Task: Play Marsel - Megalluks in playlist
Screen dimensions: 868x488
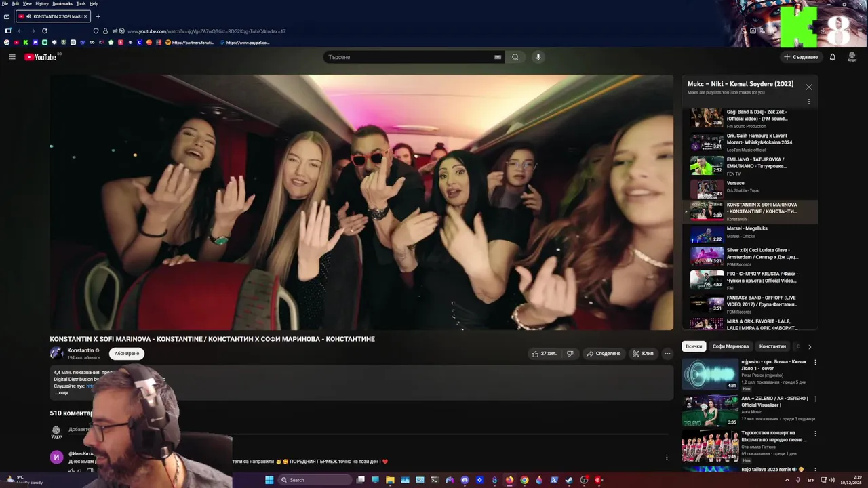Action: (x=750, y=233)
